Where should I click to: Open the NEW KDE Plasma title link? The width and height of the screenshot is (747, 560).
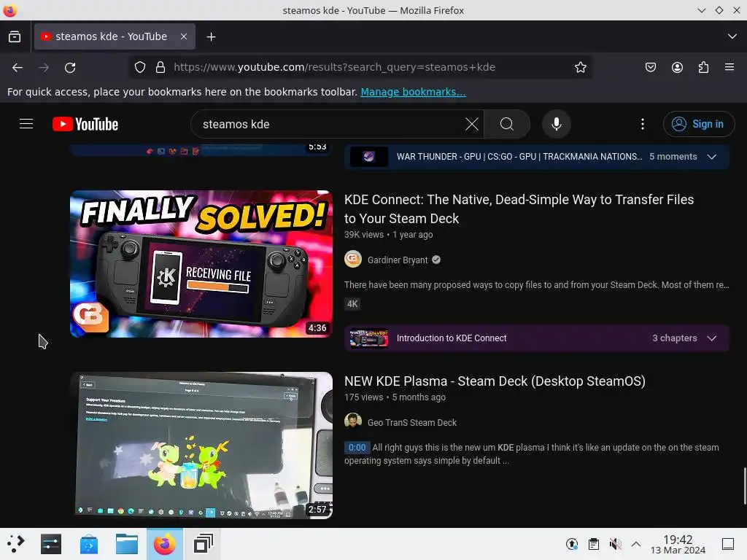tap(495, 381)
